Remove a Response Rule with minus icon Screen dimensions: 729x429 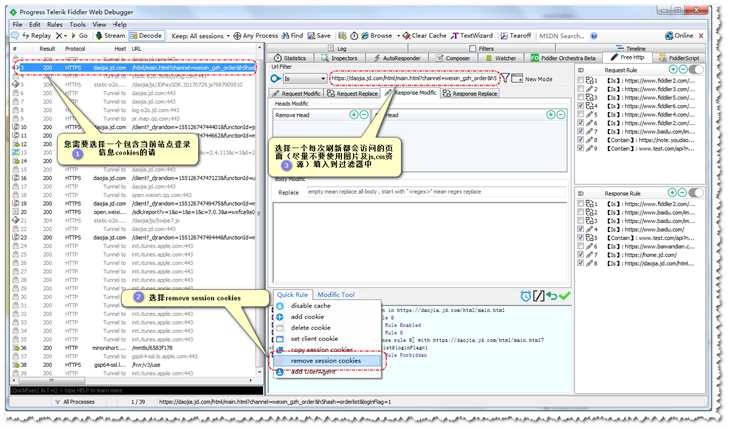(682, 192)
